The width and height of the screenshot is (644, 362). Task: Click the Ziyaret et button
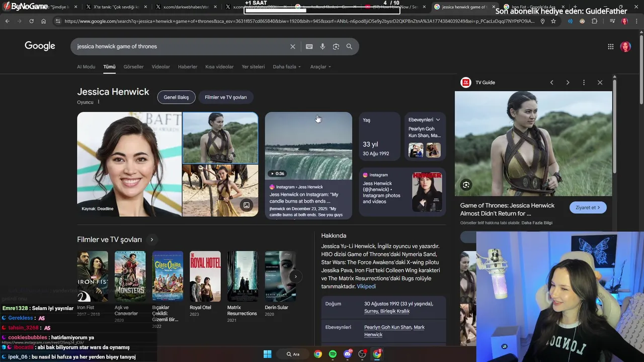[x=588, y=208]
